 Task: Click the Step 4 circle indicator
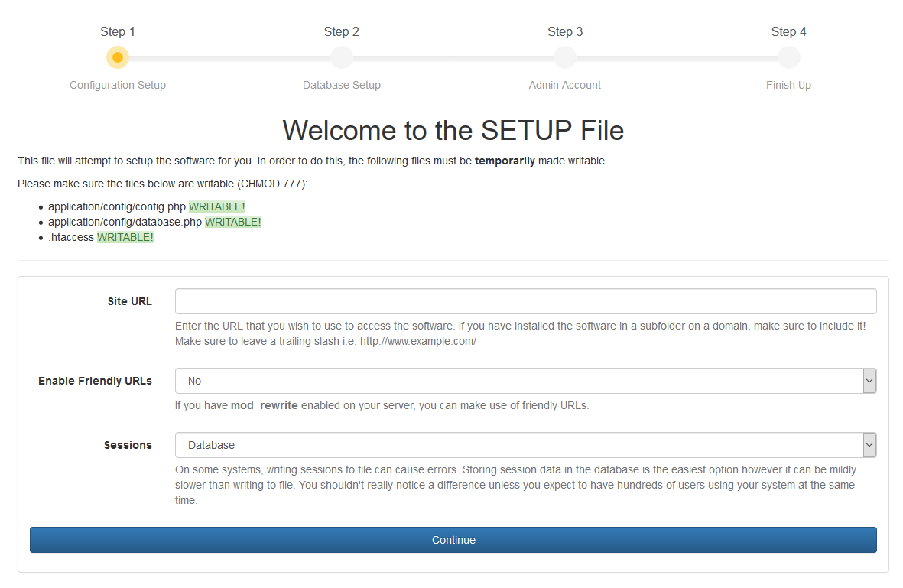788,57
